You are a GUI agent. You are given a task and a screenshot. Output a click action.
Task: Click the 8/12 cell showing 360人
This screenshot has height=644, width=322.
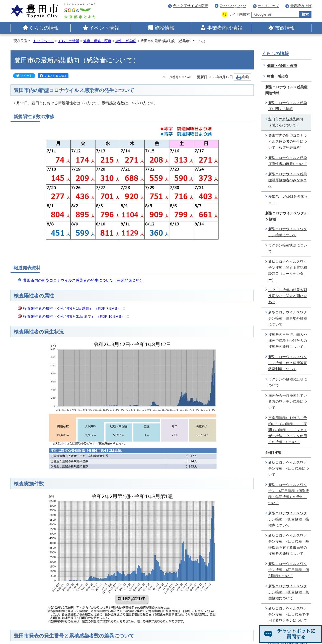click(x=157, y=230)
